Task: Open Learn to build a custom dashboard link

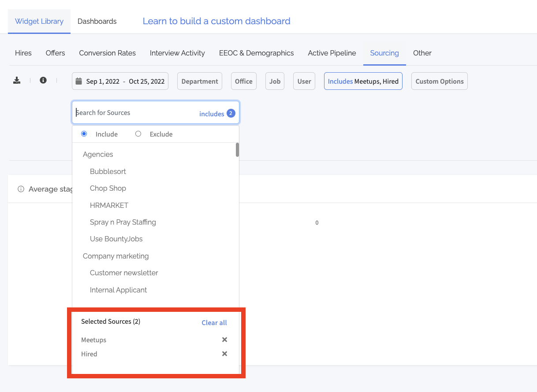Action: coord(216,21)
